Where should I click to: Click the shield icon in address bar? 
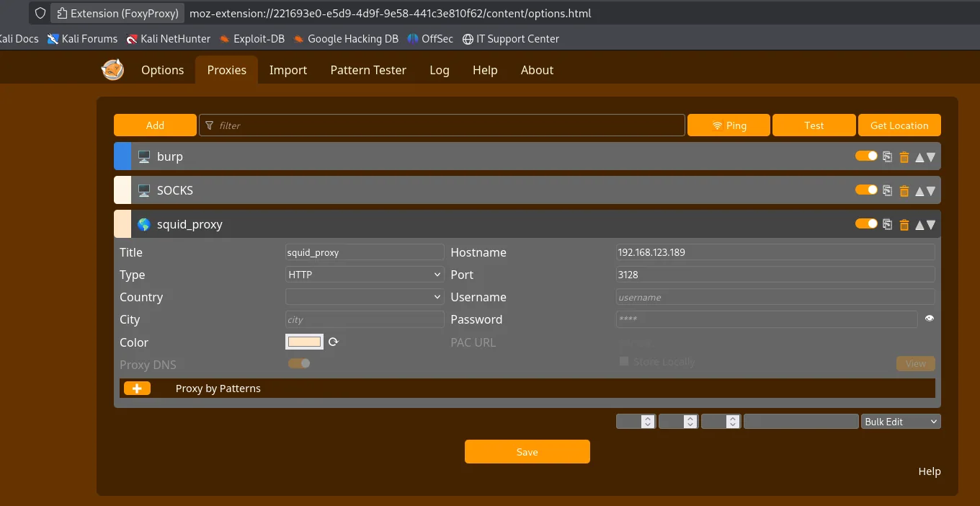(40, 13)
